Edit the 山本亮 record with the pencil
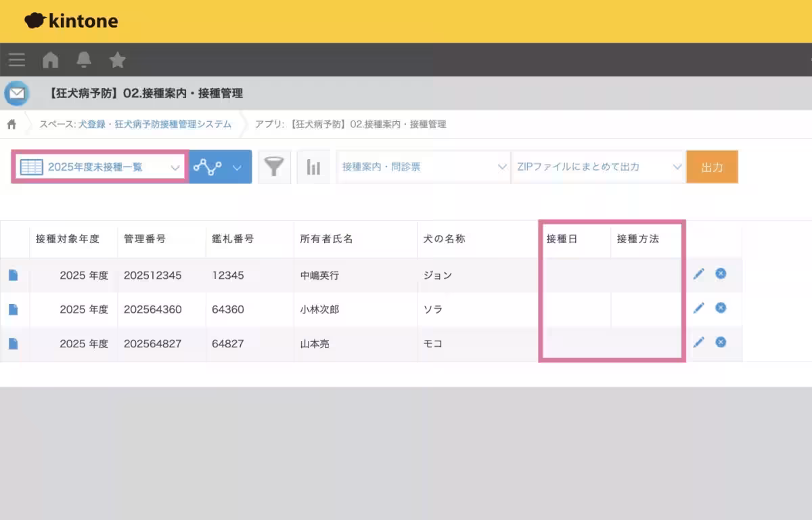 pyautogui.click(x=699, y=342)
